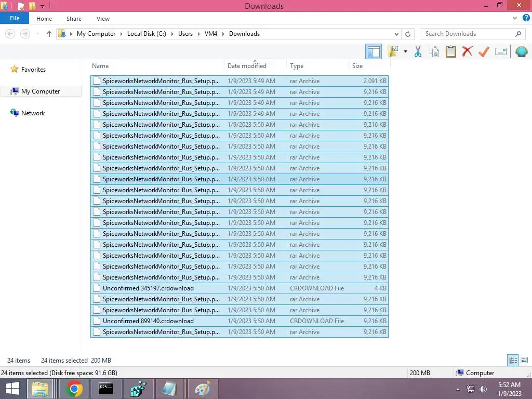Viewport: 532px width, 399px height.
Task: Show hidden tray icons arrow
Action: (458, 389)
